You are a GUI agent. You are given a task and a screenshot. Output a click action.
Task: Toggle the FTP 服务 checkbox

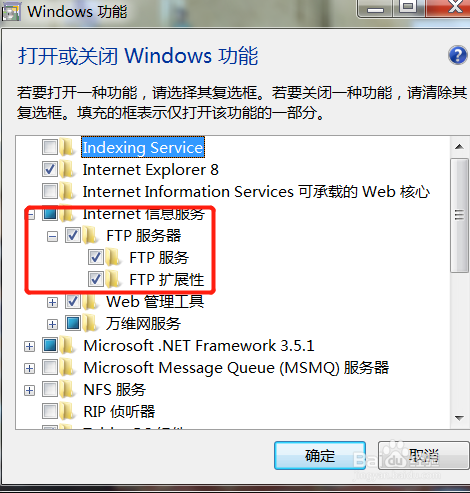[96, 257]
